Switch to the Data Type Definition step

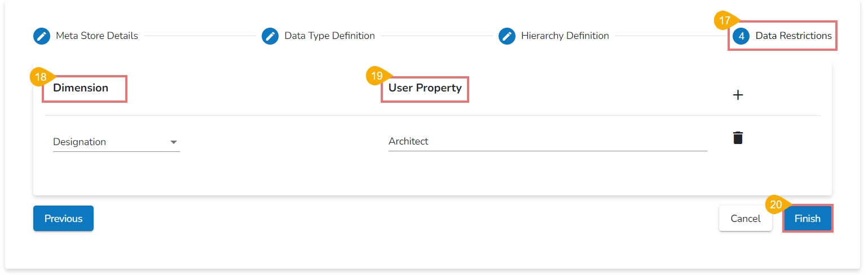click(329, 36)
